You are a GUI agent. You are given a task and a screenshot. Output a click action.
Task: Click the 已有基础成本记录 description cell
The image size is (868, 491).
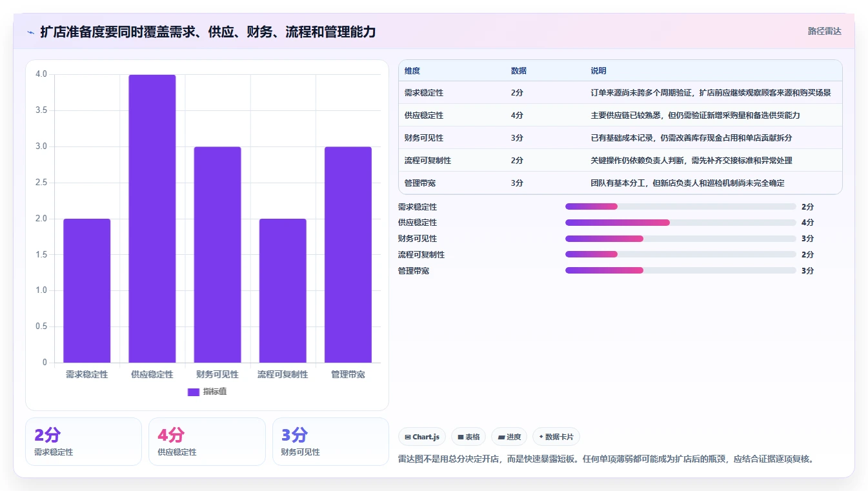[x=691, y=138]
